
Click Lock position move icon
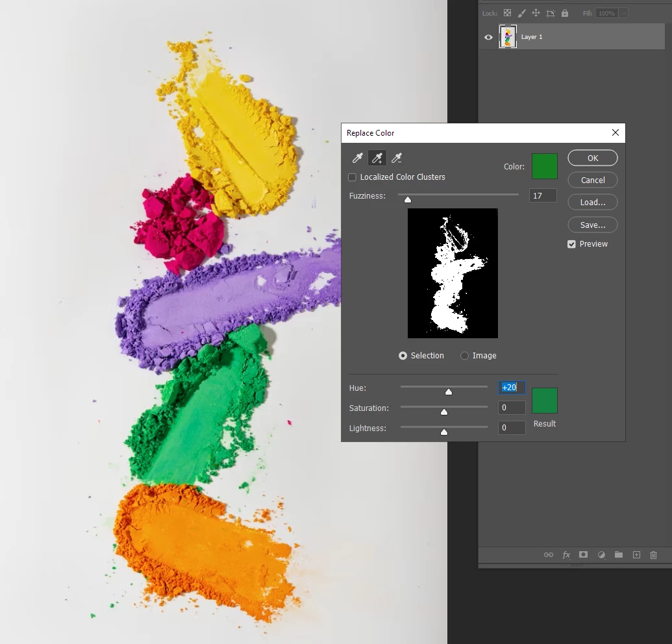pyautogui.click(x=536, y=13)
